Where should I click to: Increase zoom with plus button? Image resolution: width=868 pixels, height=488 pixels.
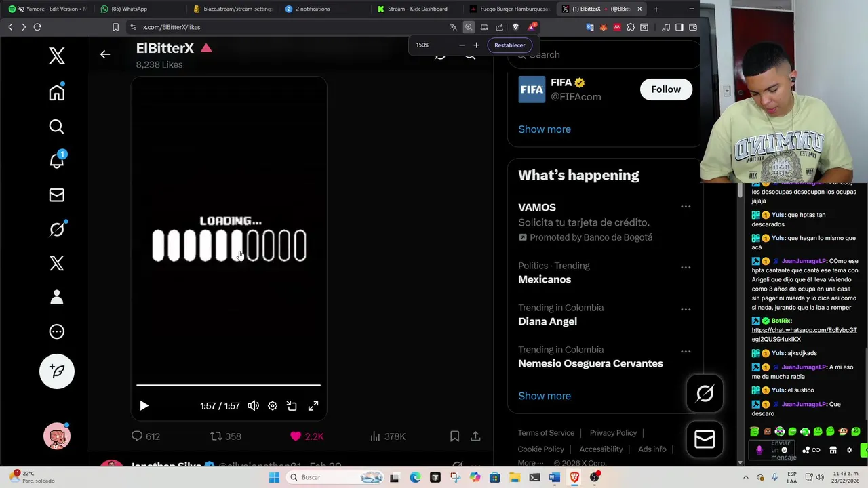pyautogui.click(x=476, y=45)
